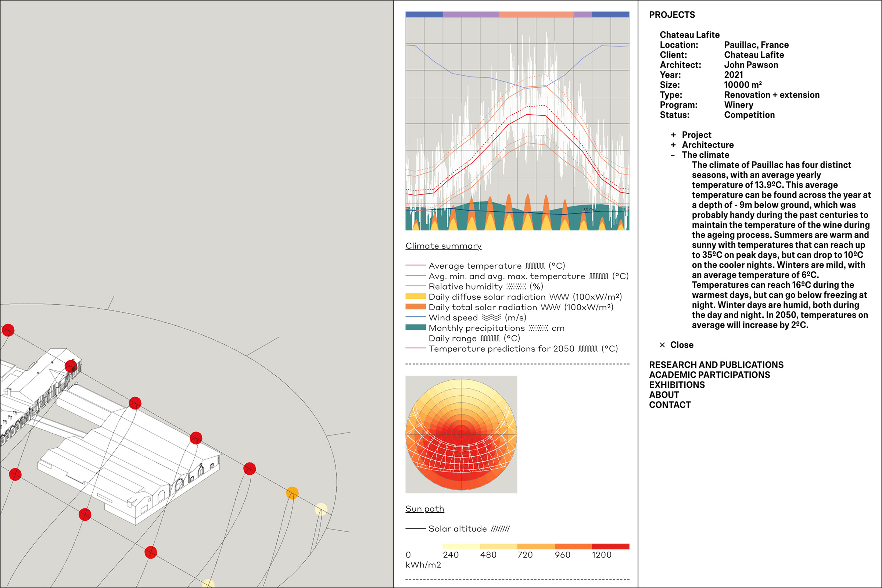Click the Chateau Lafite project title
This screenshot has width=882, height=588.
point(690,35)
